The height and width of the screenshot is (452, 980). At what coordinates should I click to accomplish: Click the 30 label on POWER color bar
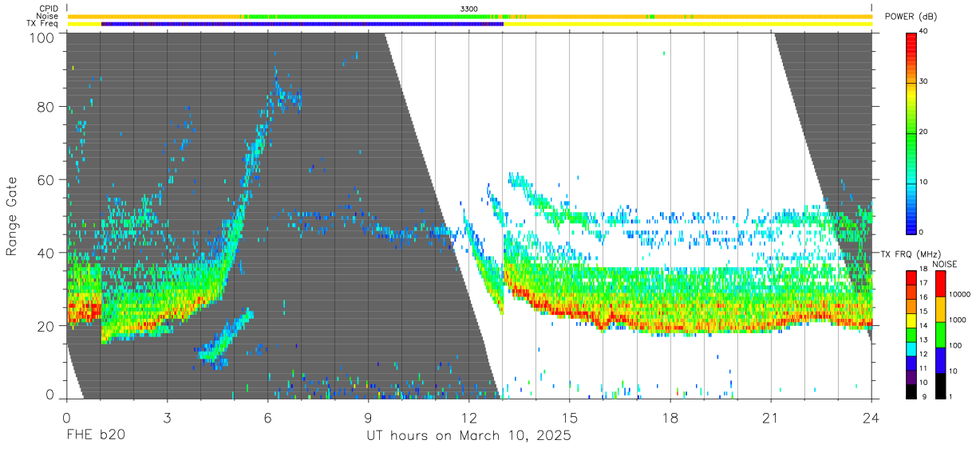click(923, 81)
